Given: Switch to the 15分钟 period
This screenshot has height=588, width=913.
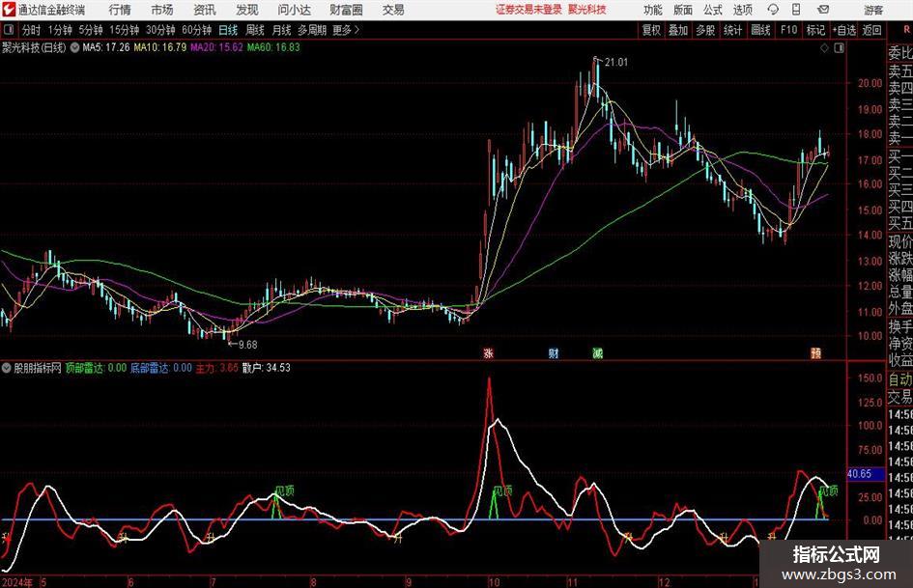Looking at the screenshot, I should 124,30.
